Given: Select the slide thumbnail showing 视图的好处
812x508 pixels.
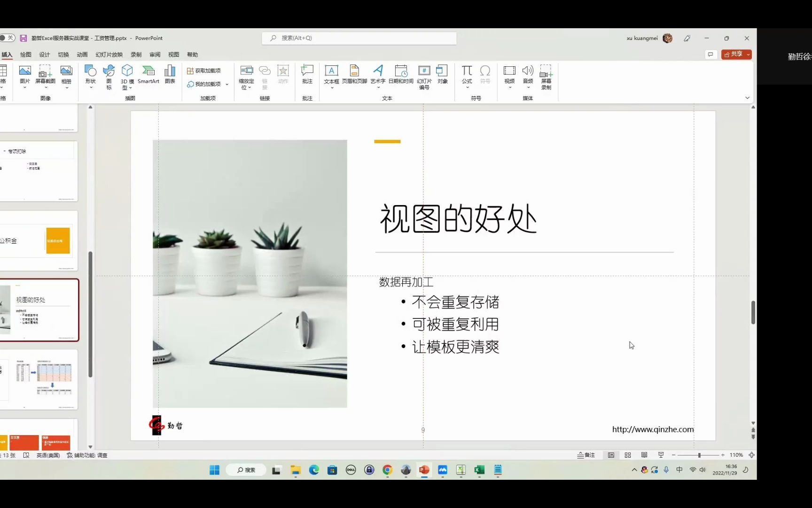Looking at the screenshot, I should [40, 310].
